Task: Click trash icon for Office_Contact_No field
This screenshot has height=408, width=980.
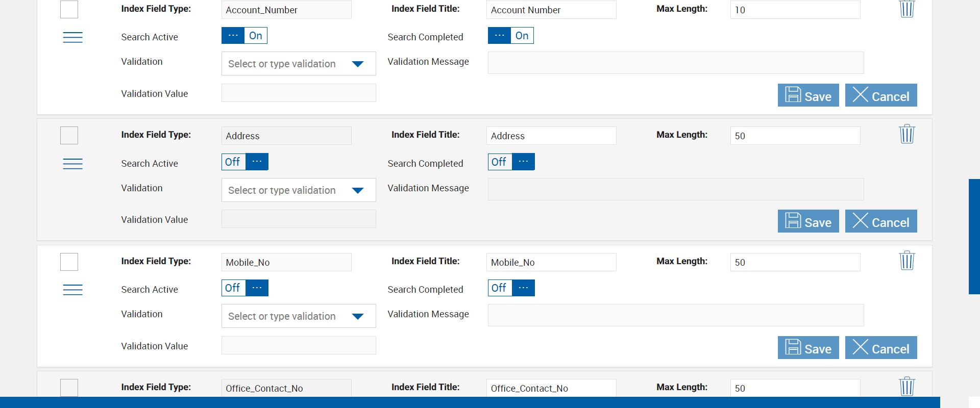Action: (x=906, y=387)
